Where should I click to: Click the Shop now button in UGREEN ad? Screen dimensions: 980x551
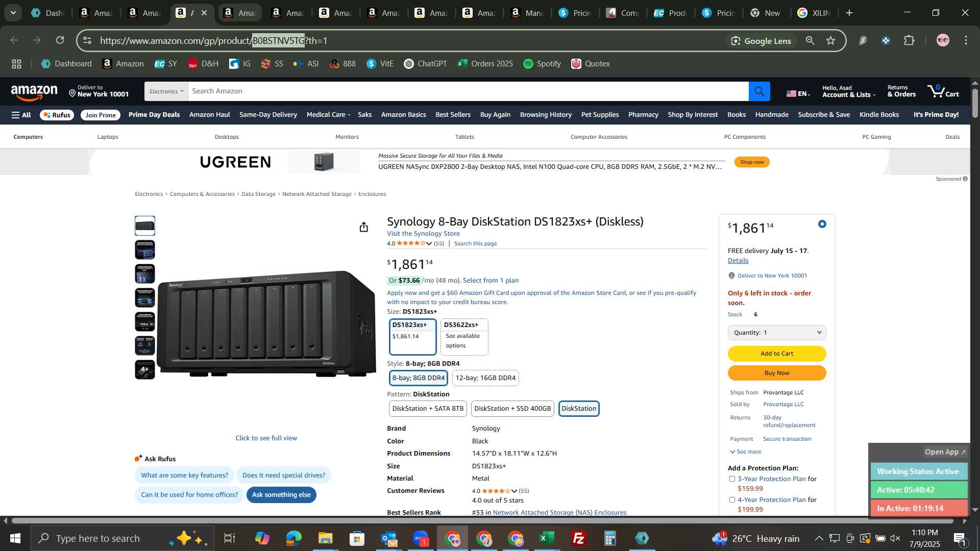click(752, 162)
